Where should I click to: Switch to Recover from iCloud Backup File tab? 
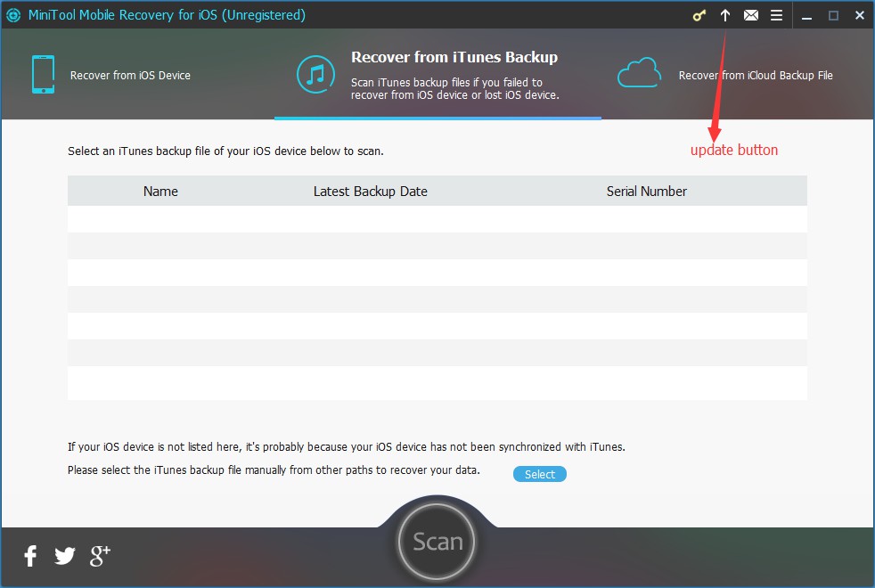(738, 74)
